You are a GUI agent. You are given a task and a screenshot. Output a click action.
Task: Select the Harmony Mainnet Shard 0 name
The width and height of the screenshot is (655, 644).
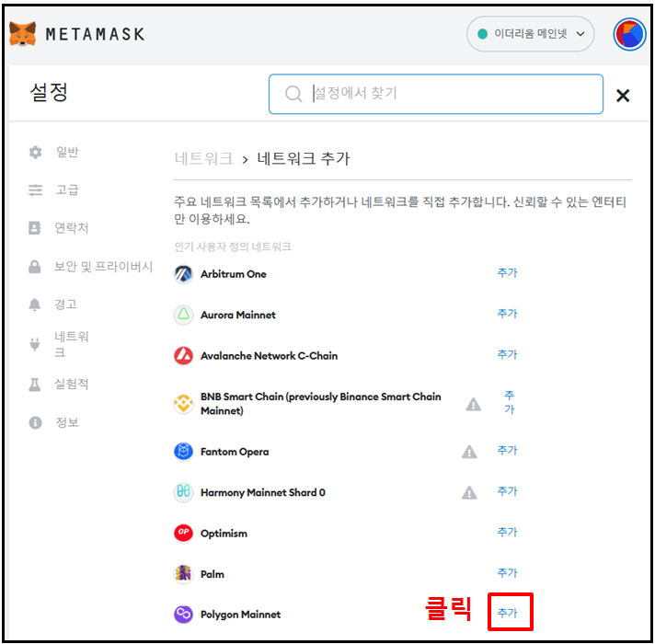point(263,493)
